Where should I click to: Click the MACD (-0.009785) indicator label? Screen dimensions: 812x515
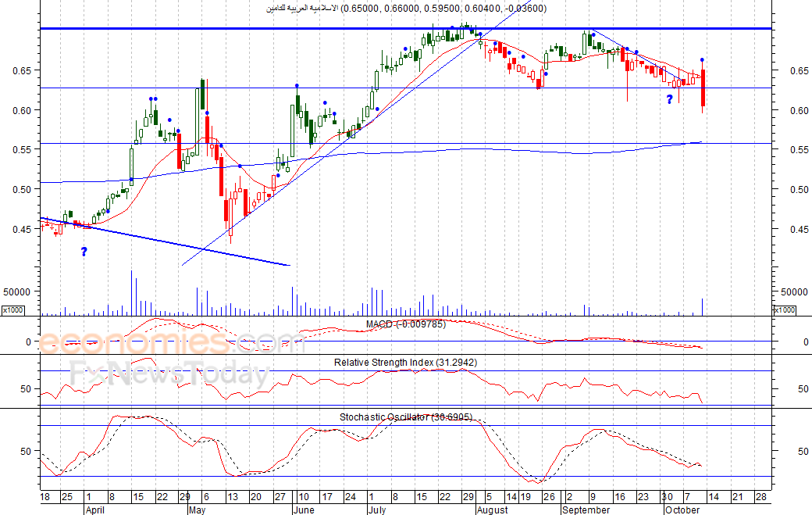coord(406,324)
